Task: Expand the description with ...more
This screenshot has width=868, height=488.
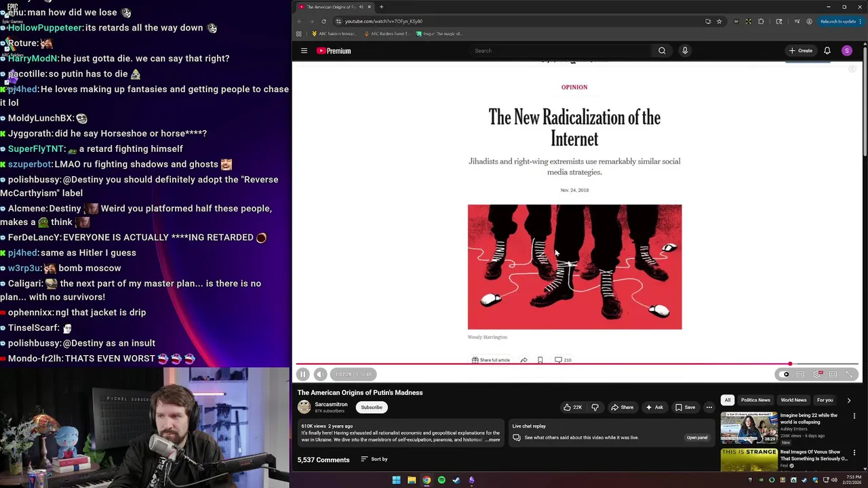Action: coord(493,440)
